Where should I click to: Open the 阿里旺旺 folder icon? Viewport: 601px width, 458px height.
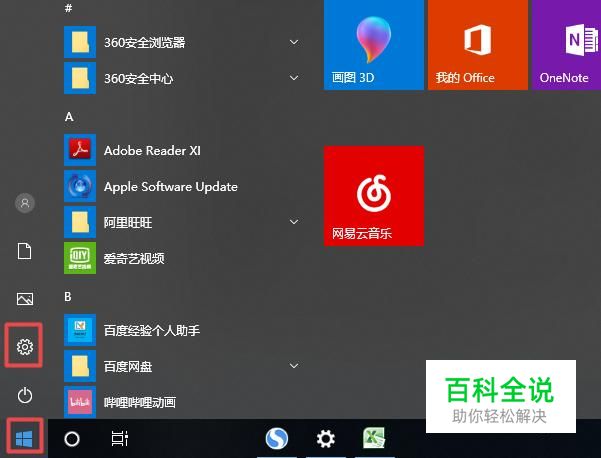point(80,222)
